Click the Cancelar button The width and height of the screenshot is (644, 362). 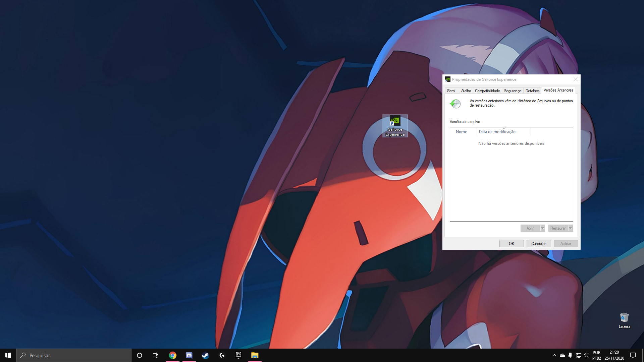tap(538, 244)
